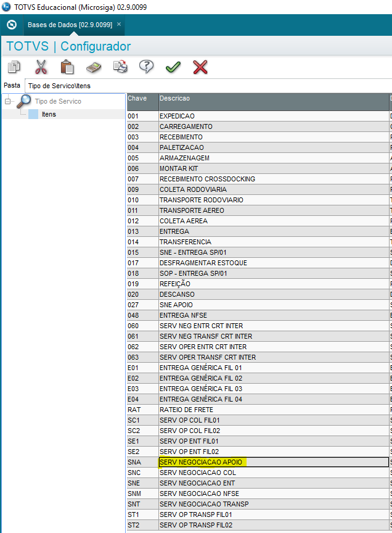Select row SNE APOIO
Viewport: 392px width, 533px height.
click(258, 305)
